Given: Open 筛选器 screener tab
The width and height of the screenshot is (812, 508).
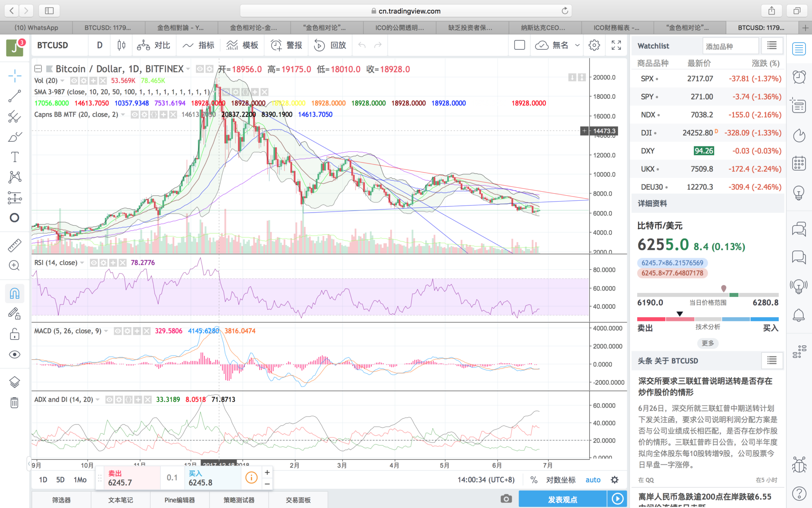Looking at the screenshot, I should [x=61, y=500].
